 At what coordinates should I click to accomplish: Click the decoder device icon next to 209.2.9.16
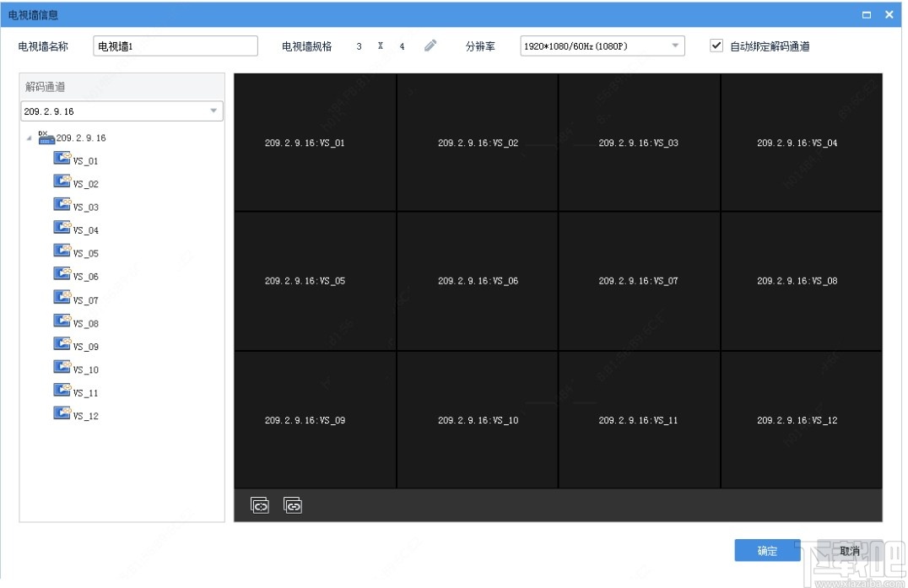[x=46, y=138]
